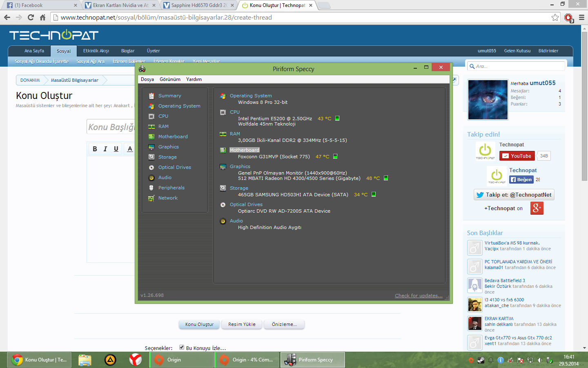
Task: Click the 'Foxconn G31MVP (Socket 775)' text
Action: coord(274,157)
